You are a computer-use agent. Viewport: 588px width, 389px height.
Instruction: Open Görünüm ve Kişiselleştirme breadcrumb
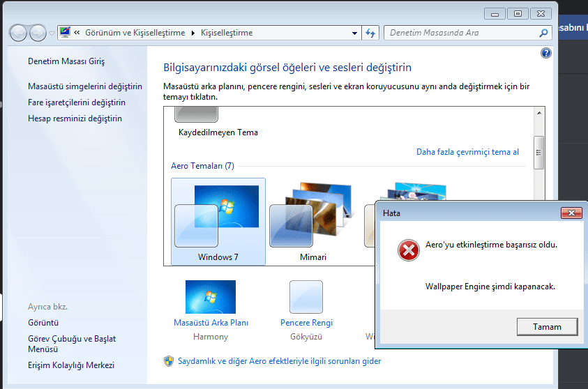tap(135, 33)
